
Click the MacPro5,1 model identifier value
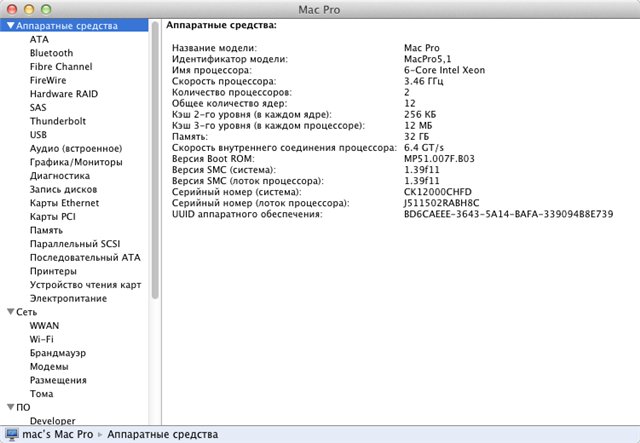tap(427, 59)
